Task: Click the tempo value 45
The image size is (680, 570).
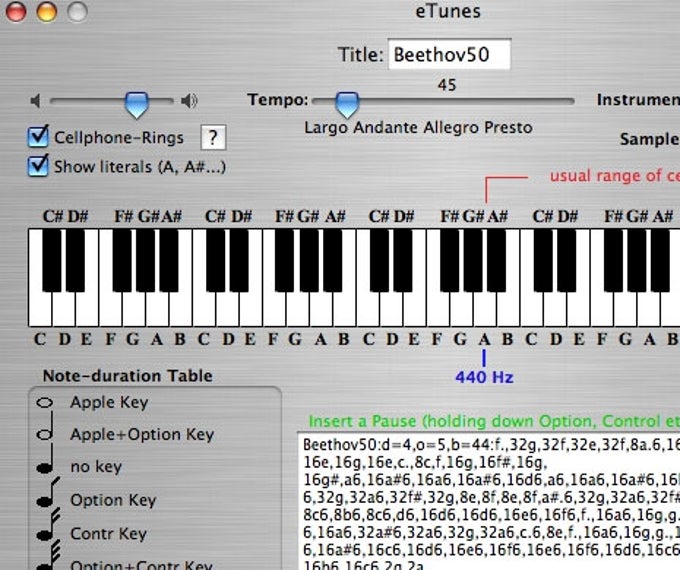Action: [x=447, y=85]
